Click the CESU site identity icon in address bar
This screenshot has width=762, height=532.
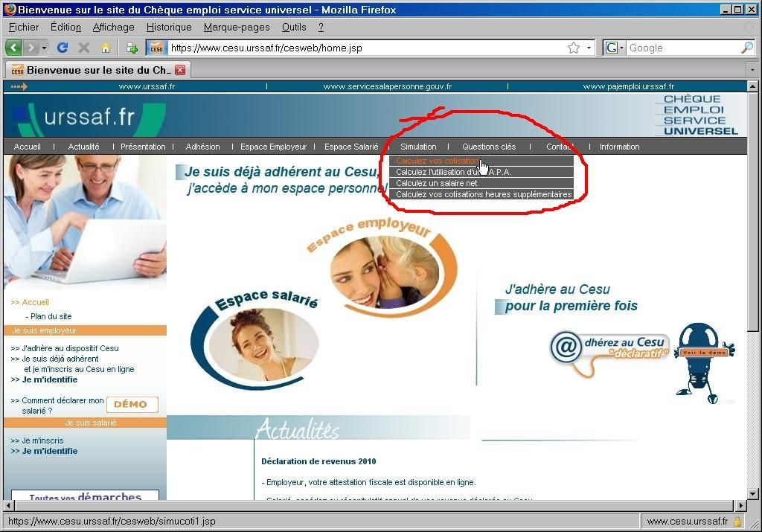coord(156,48)
